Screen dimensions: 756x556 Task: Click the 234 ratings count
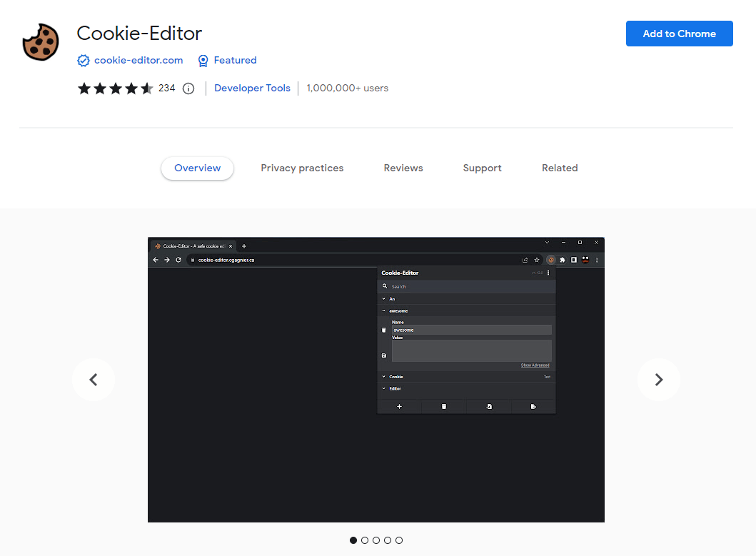point(166,89)
